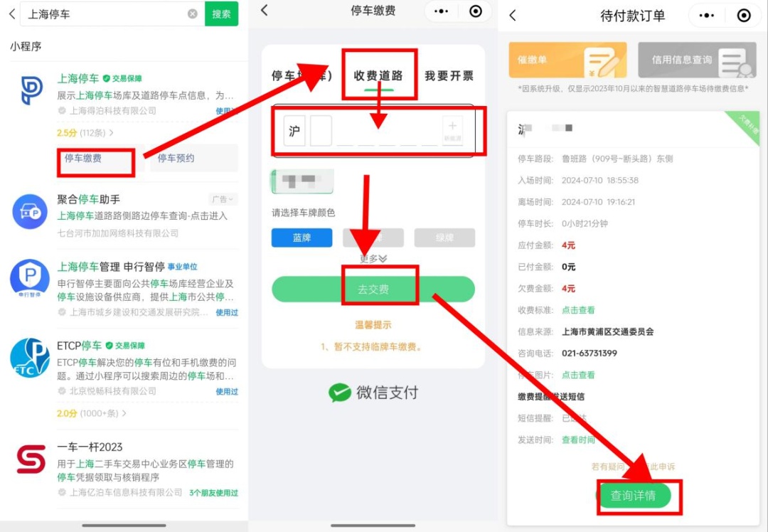Viewport: 768px width, 532px height.
Task: Tap the second license plate character box
Action: tap(321, 131)
